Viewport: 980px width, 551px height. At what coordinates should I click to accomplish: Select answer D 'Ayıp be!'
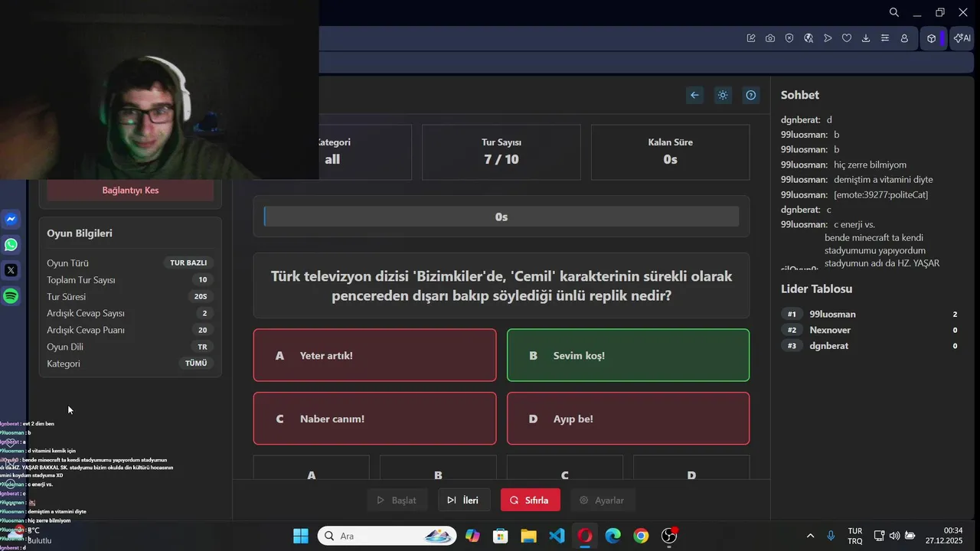[x=628, y=419]
